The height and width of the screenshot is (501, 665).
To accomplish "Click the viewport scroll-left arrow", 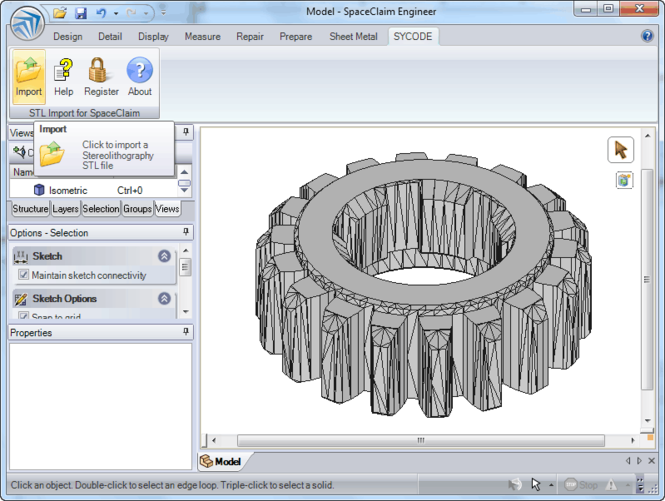I will coord(214,440).
